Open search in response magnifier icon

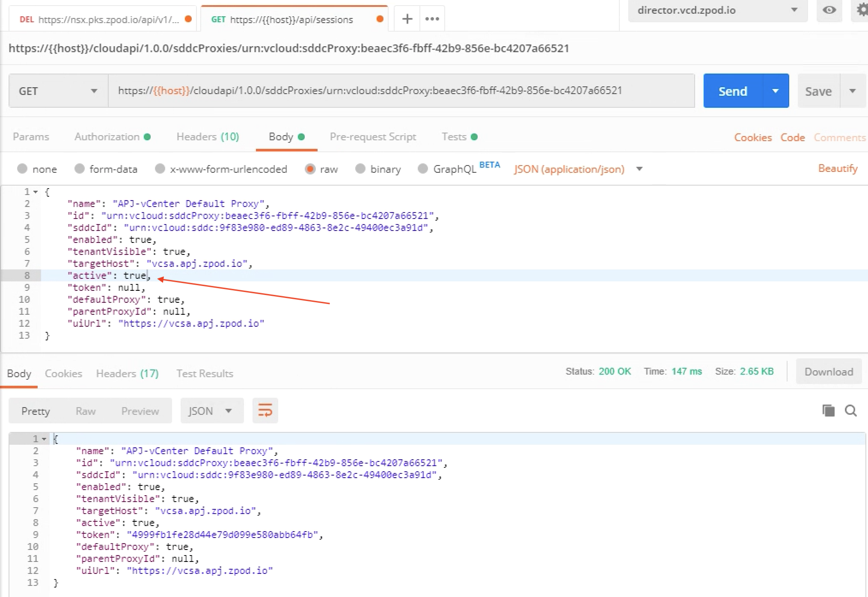click(x=850, y=411)
